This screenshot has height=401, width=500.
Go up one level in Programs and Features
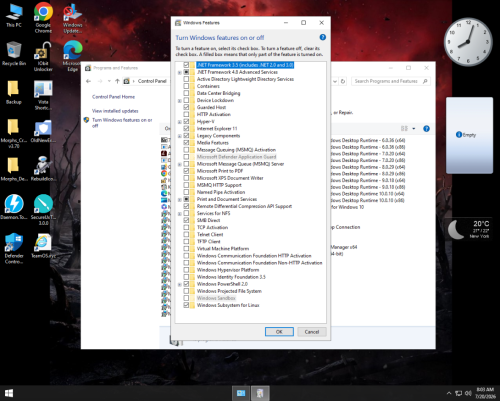pos(117,81)
